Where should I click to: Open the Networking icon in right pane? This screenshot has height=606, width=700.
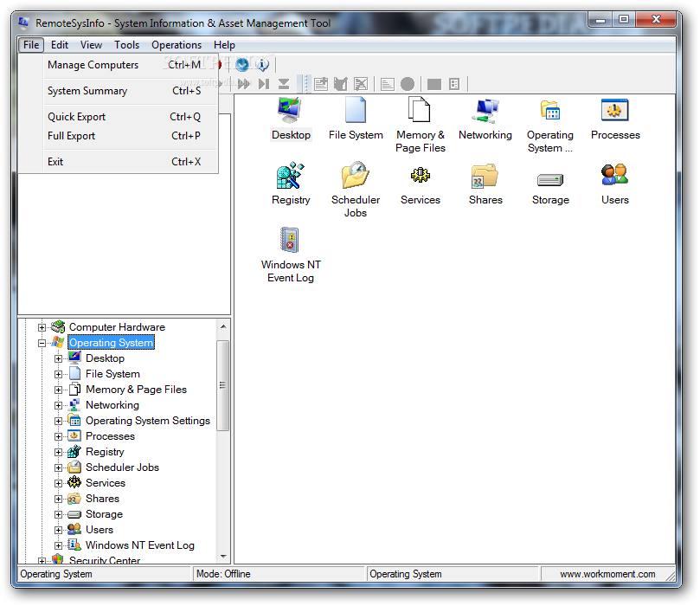(485, 110)
